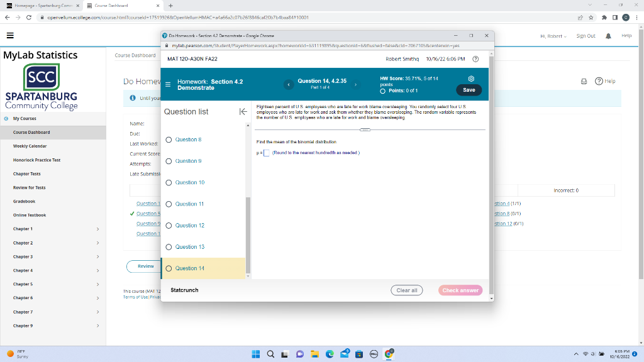The image size is (644, 362).
Task: Bookmark this page with star icon
Action: pos(591,17)
